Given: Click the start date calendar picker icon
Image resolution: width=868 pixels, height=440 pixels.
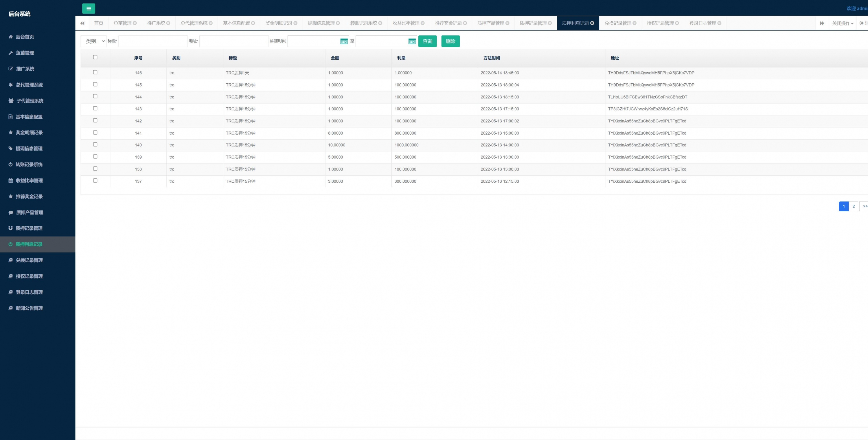Looking at the screenshot, I should [x=344, y=41].
